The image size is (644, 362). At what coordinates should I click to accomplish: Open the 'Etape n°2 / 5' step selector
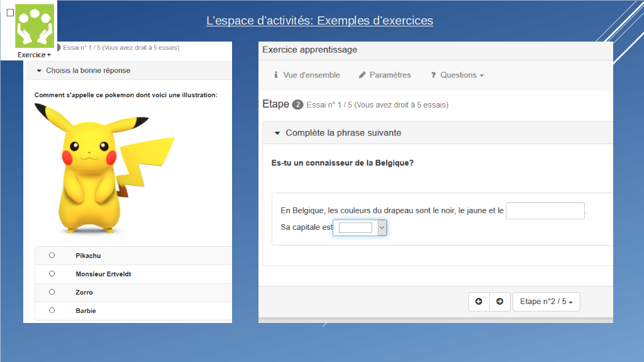[x=547, y=302]
